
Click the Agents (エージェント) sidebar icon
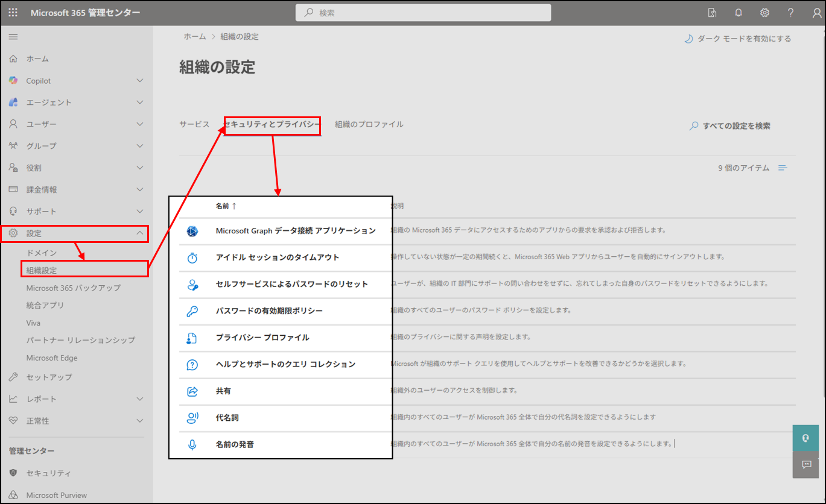coord(13,102)
